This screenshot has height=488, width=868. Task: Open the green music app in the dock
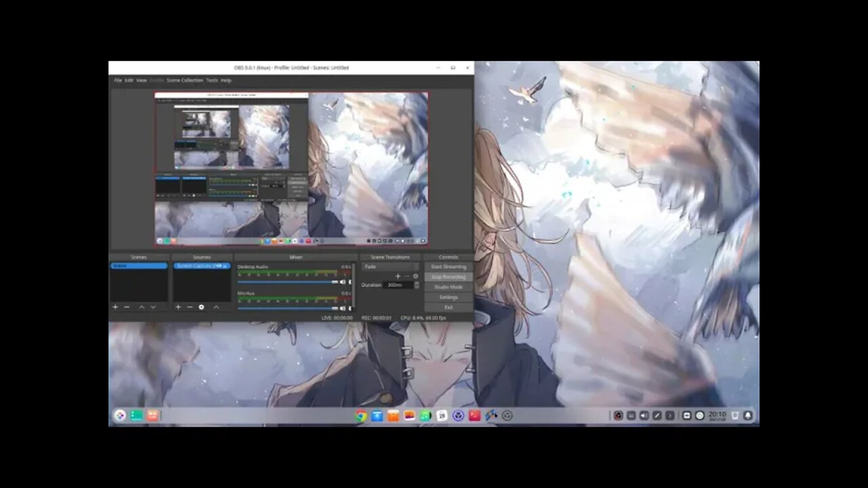[426, 415]
